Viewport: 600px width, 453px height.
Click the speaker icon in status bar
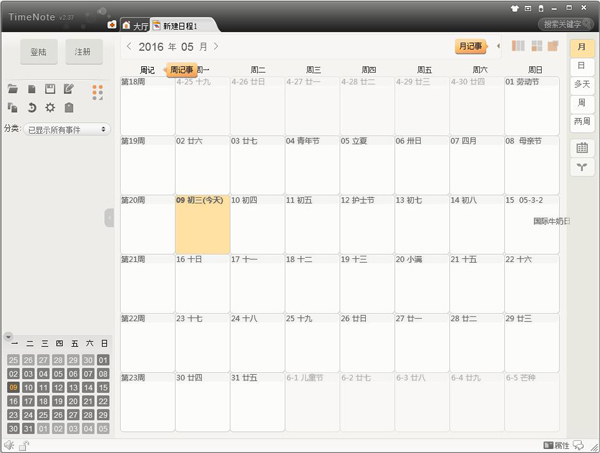click(x=9, y=445)
